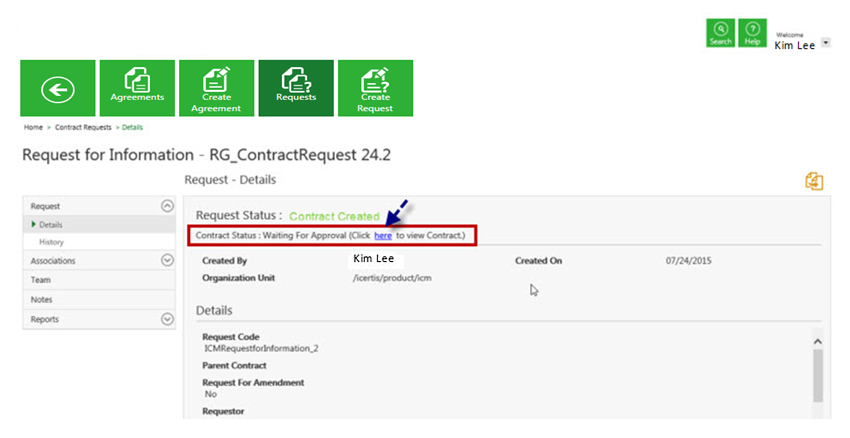The image size is (850, 438).
Task: Click the Create Agreement tile
Action: pyautogui.click(x=217, y=89)
